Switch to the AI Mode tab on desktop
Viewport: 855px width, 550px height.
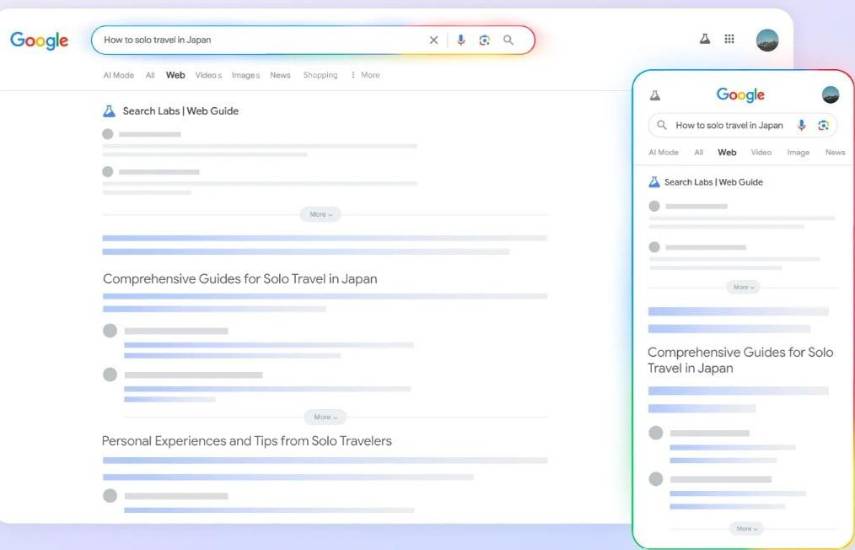(118, 75)
